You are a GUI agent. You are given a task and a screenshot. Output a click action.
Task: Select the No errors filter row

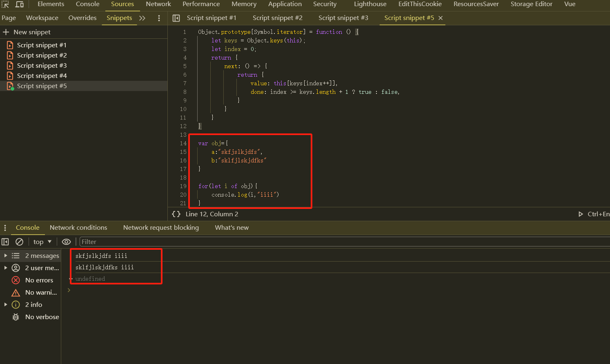click(x=31, y=280)
